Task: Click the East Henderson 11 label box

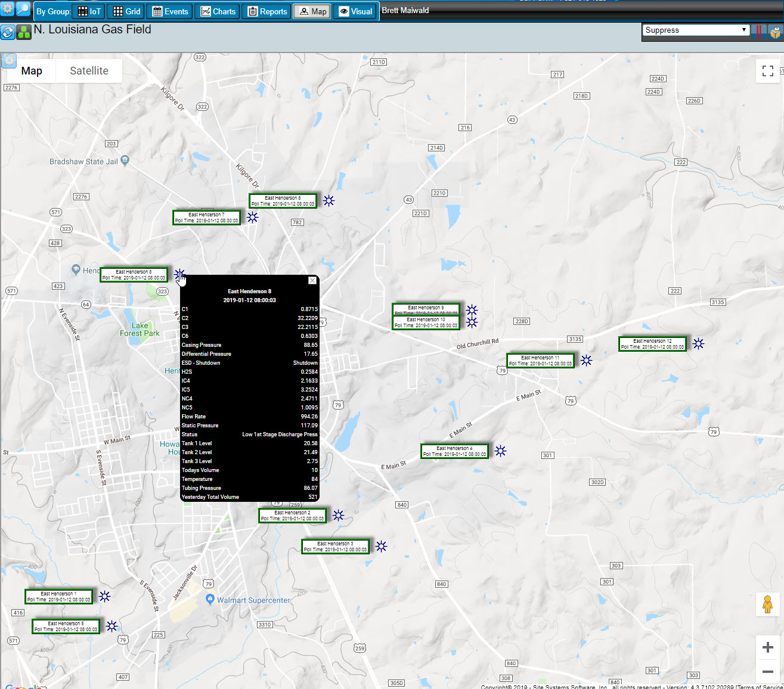Action: coord(540,361)
